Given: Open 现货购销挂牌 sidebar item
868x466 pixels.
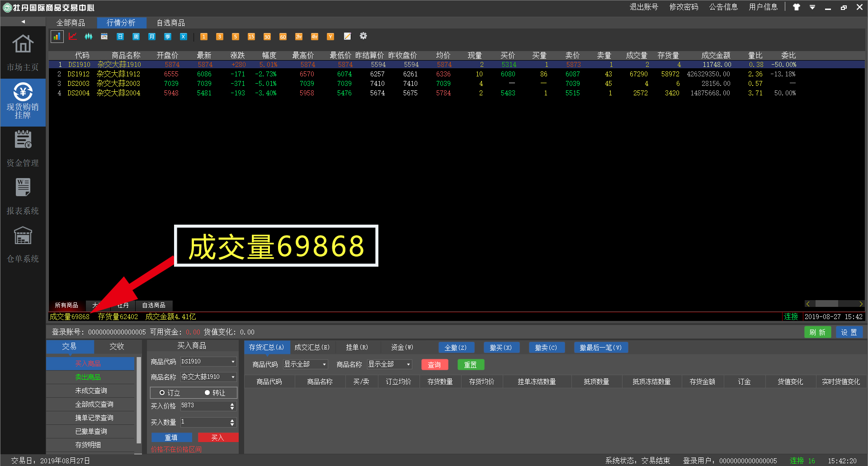Looking at the screenshot, I should 23,102.
